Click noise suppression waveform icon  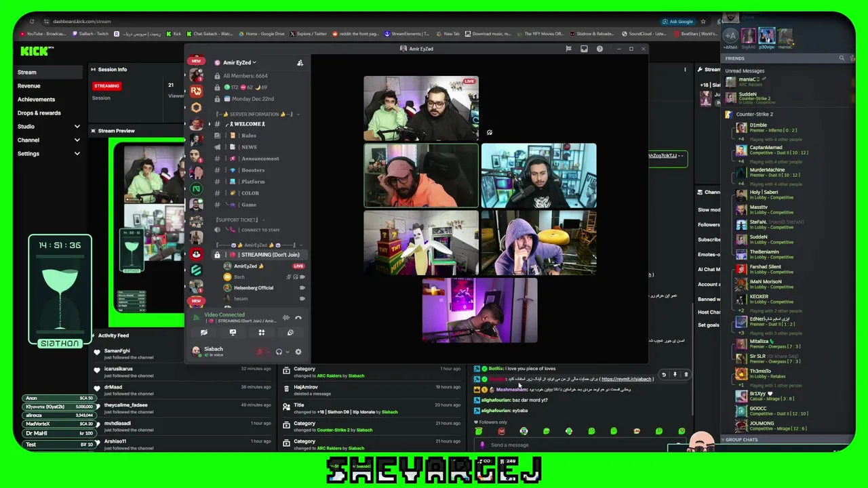(x=286, y=317)
